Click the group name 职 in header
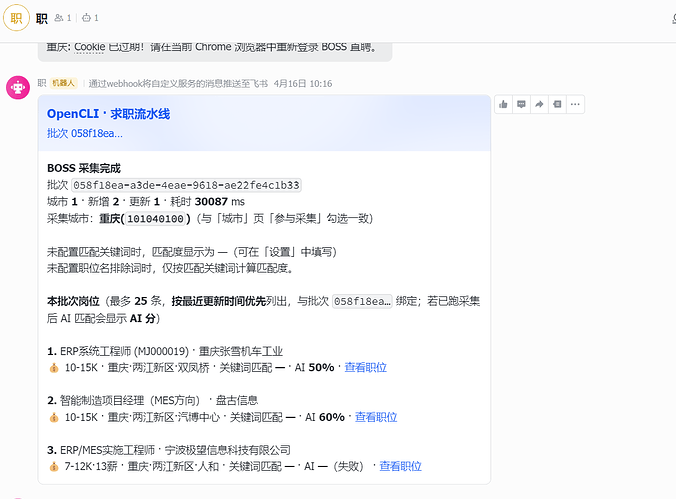The image size is (676, 499). (x=42, y=18)
